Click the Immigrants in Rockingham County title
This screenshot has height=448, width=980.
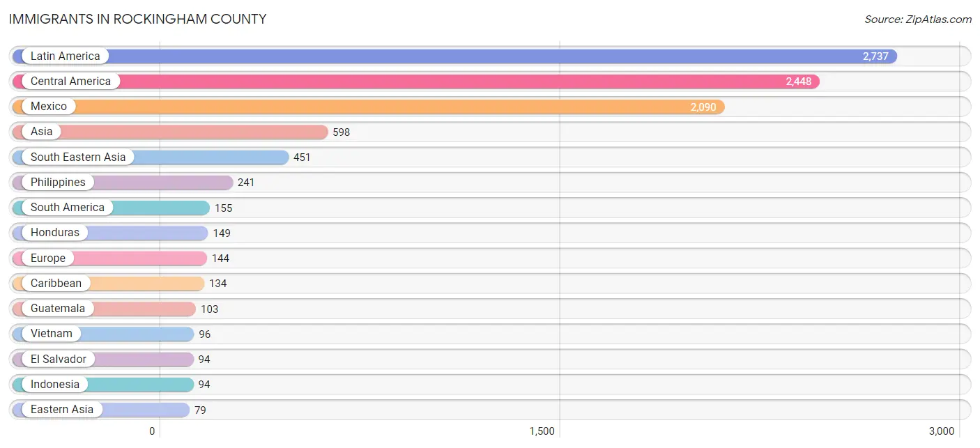(x=137, y=20)
